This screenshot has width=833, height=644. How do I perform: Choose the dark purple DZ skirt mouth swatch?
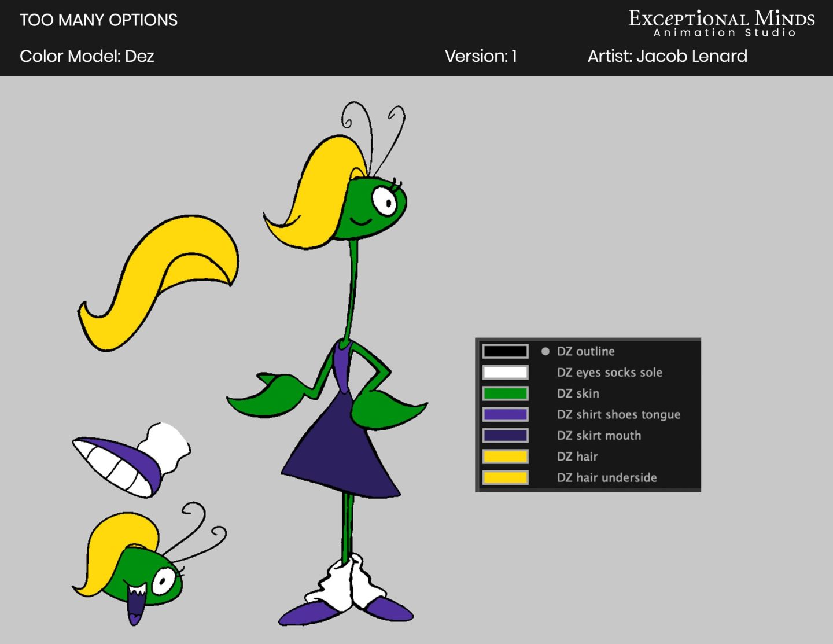pyautogui.click(x=505, y=435)
